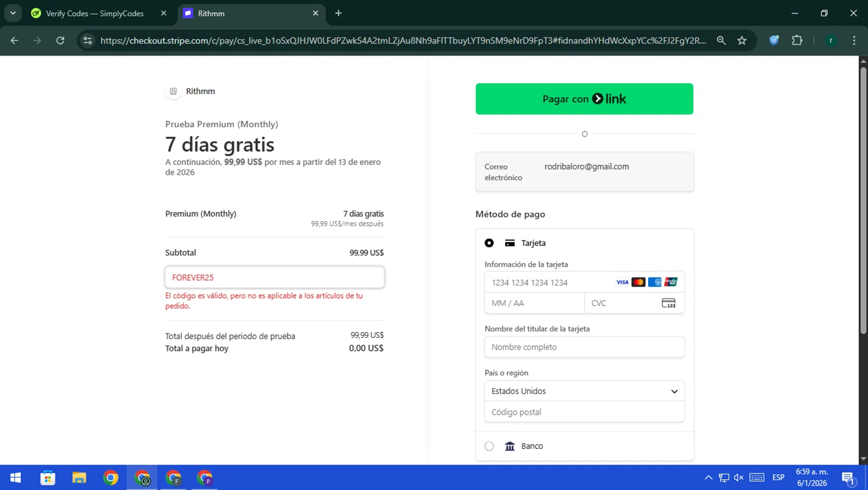Screen dimensions: 868x490
Task: Open File Explorer from the taskbar
Action: [x=79, y=478]
